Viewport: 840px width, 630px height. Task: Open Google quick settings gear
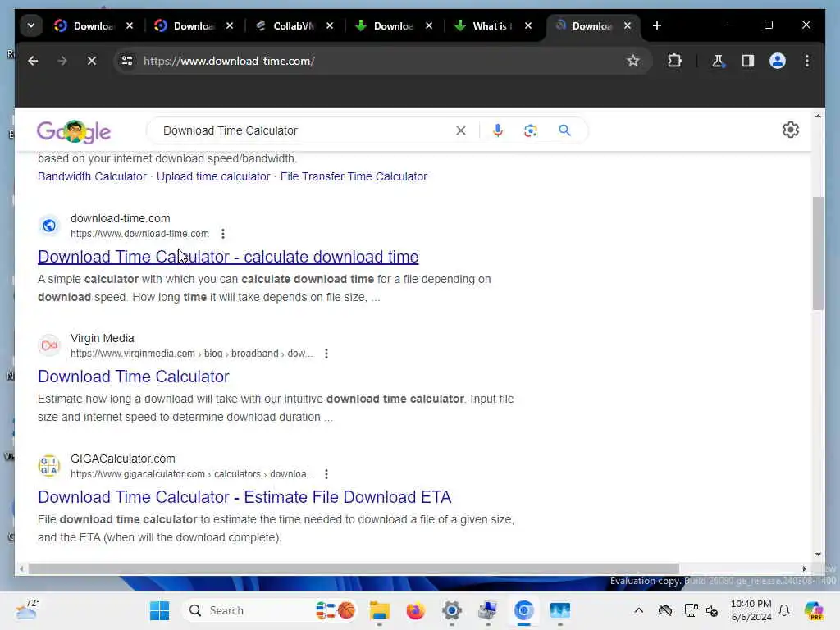click(x=790, y=130)
